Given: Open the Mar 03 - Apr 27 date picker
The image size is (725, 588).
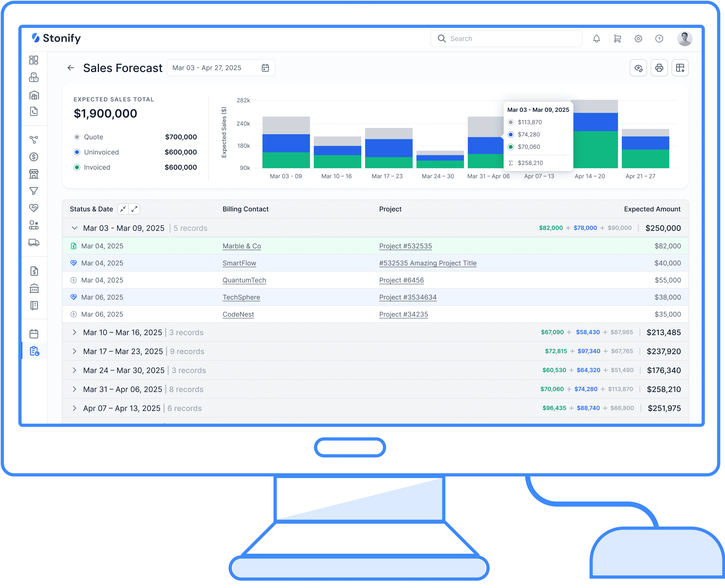Looking at the screenshot, I should (x=221, y=68).
